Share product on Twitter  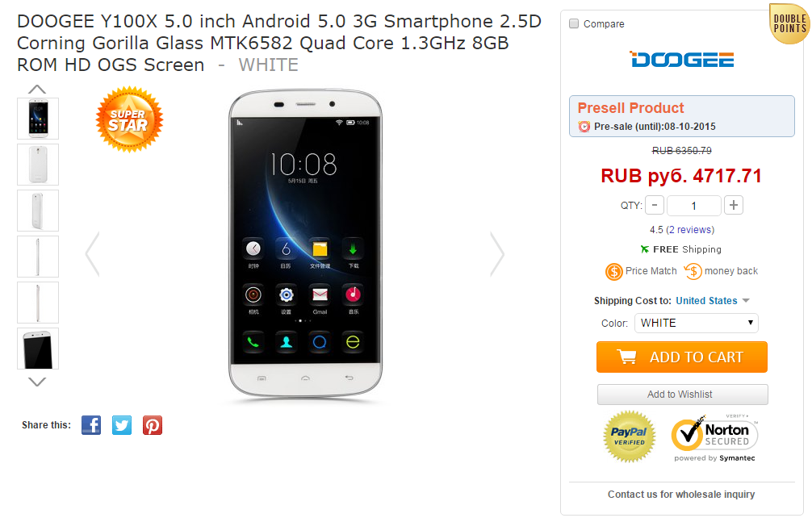pyautogui.click(x=122, y=425)
